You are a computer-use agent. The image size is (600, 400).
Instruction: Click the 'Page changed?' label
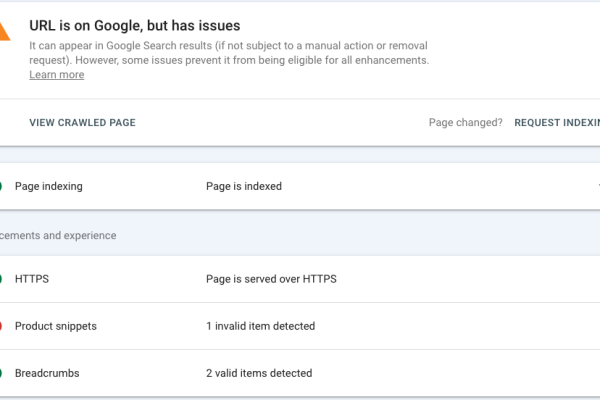click(x=465, y=122)
